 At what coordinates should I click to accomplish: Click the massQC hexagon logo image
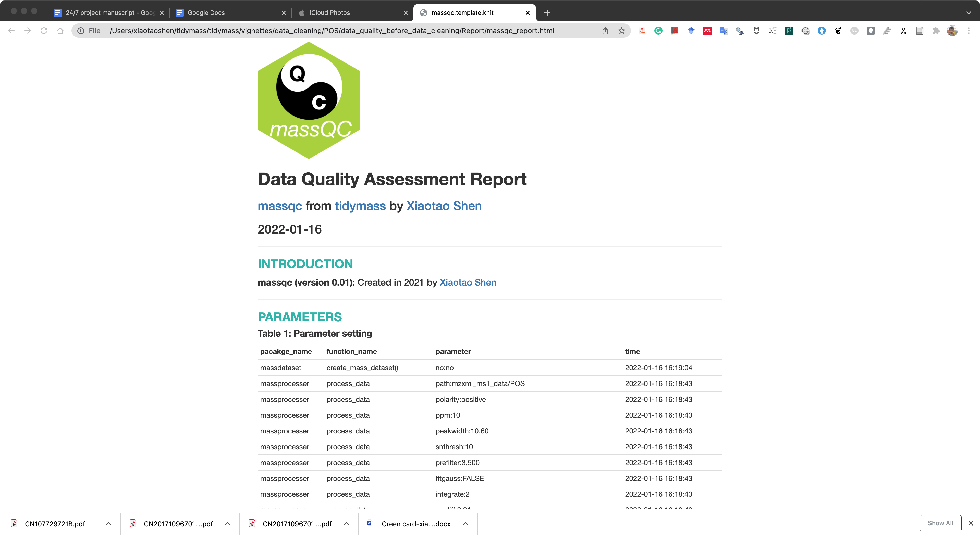(309, 100)
